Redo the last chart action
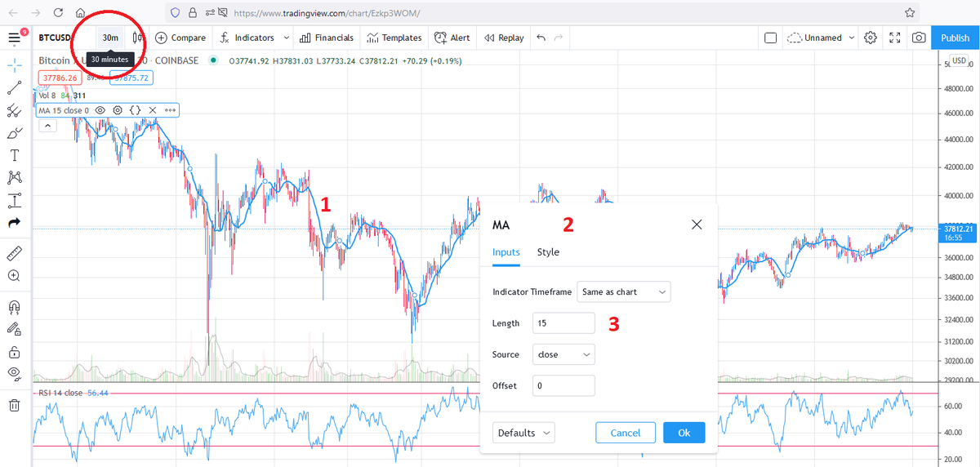The height and width of the screenshot is (467, 980). [x=559, y=38]
